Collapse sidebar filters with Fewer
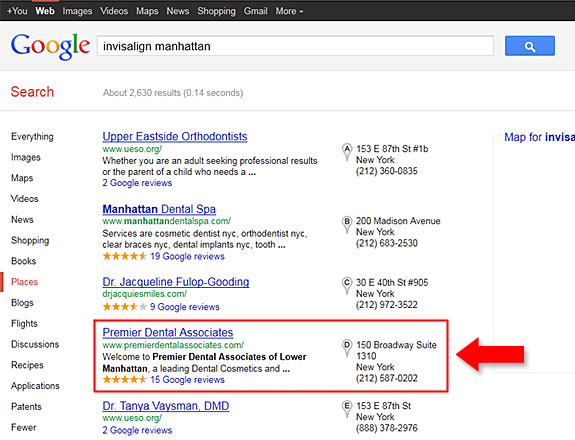The image size is (575, 440). pyautogui.click(x=23, y=427)
